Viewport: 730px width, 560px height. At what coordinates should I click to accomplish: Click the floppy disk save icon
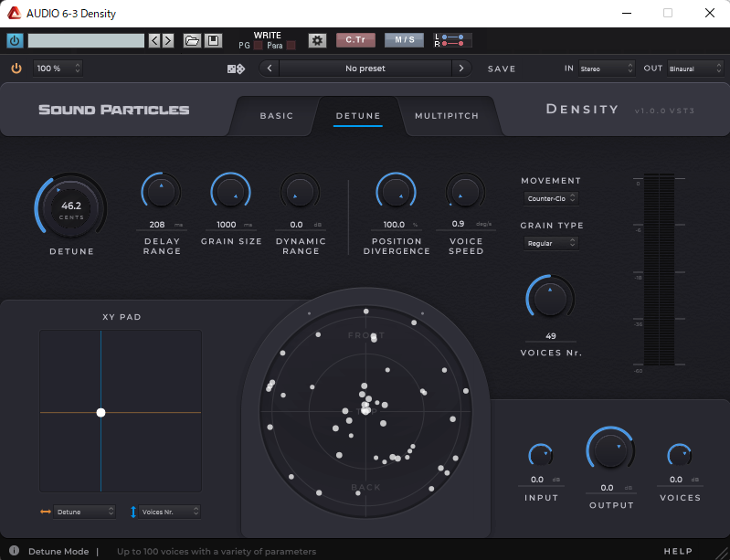pyautogui.click(x=213, y=40)
